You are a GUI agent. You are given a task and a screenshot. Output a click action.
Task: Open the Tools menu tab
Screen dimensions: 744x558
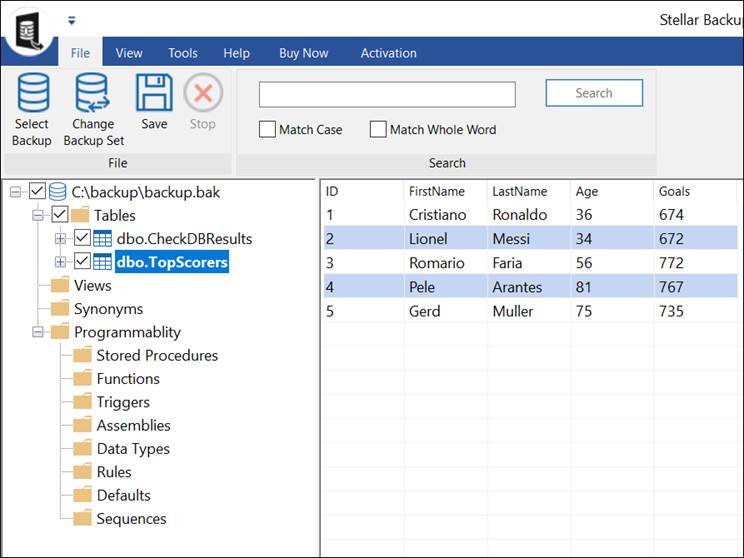182,53
